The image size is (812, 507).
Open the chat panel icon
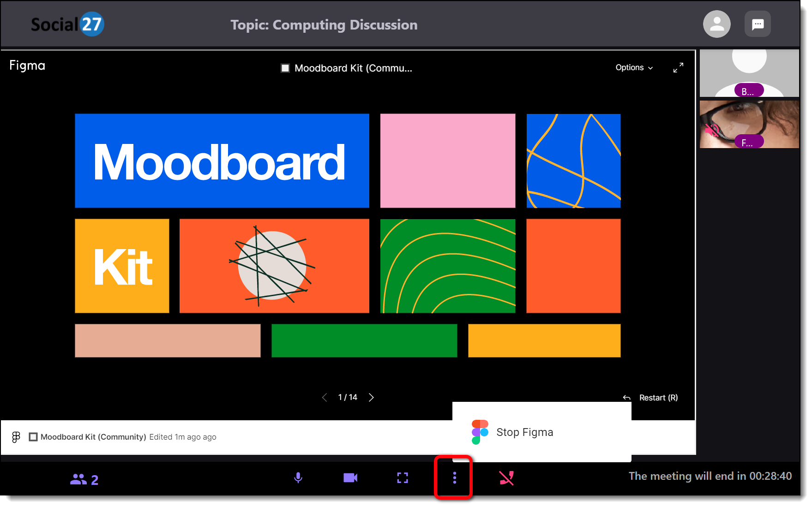pyautogui.click(x=757, y=24)
